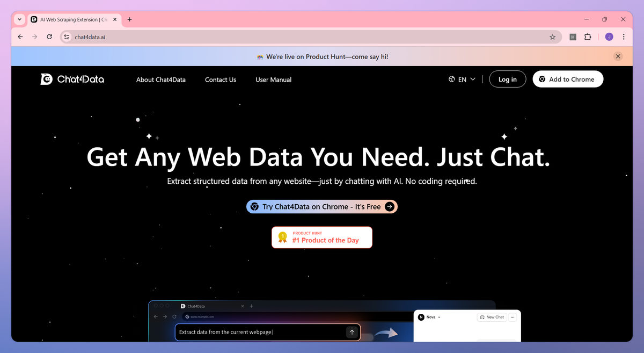
Task: Bookmark this page with the star icon
Action: (552, 37)
